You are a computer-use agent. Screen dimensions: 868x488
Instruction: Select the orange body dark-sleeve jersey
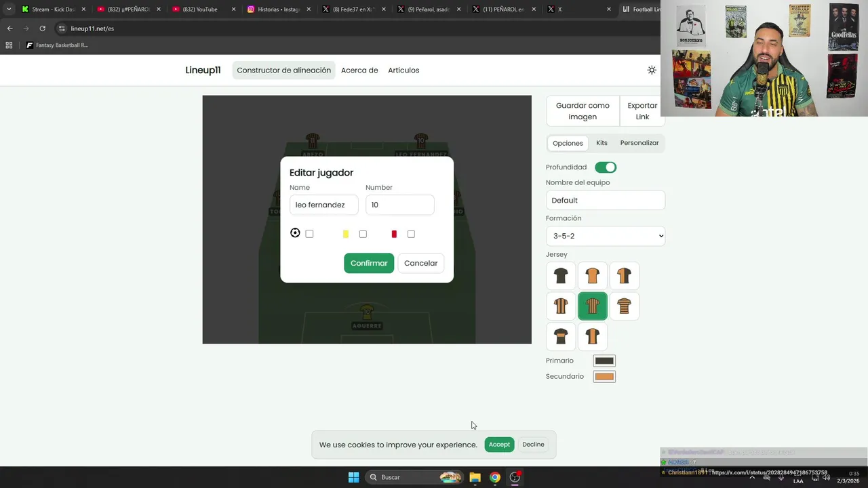(x=593, y=276)
